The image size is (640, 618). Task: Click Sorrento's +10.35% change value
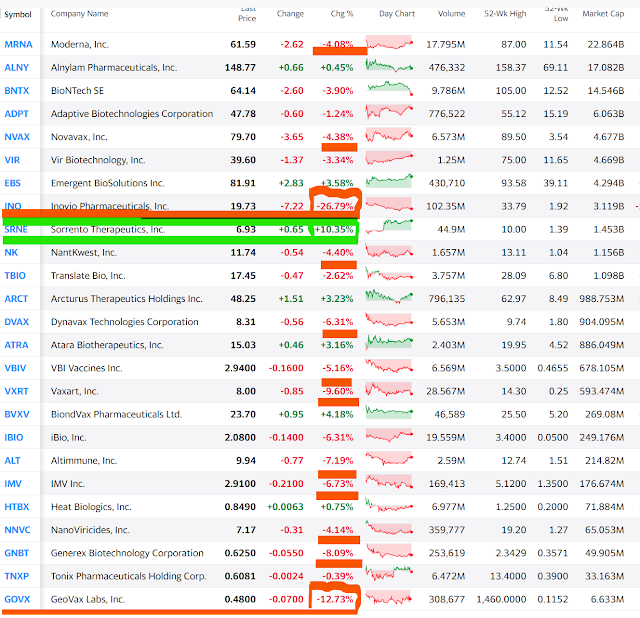[x=334, y=229]
